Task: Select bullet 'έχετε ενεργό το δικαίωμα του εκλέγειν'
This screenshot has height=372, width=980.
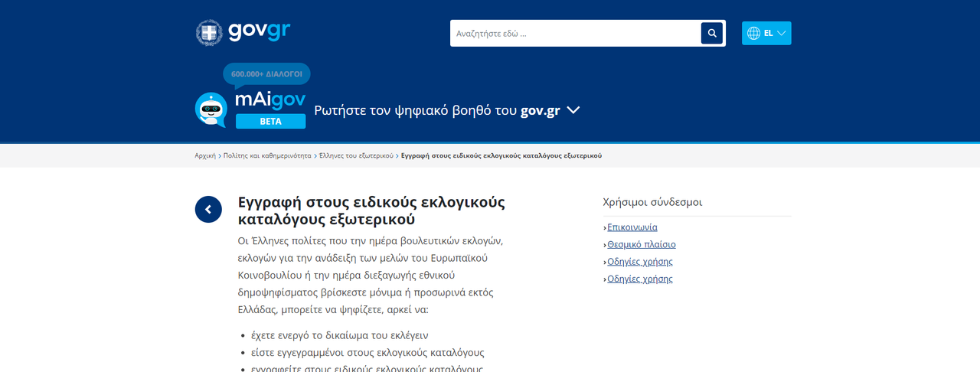Action: pos(340,335)
